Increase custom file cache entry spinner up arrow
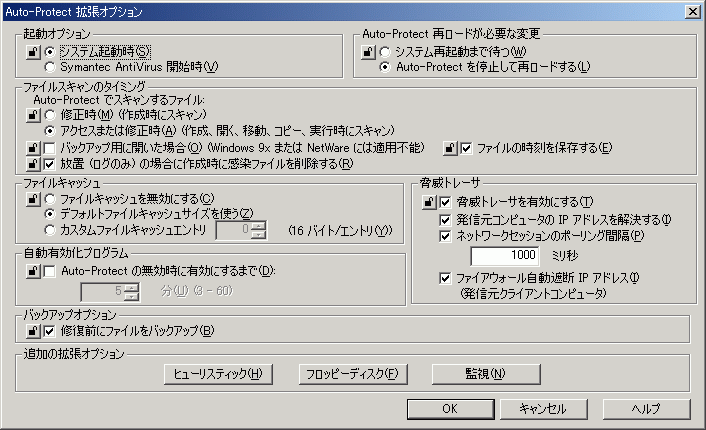Image resolution: width=706 pixels, height=430 pixels. point(258,226)
